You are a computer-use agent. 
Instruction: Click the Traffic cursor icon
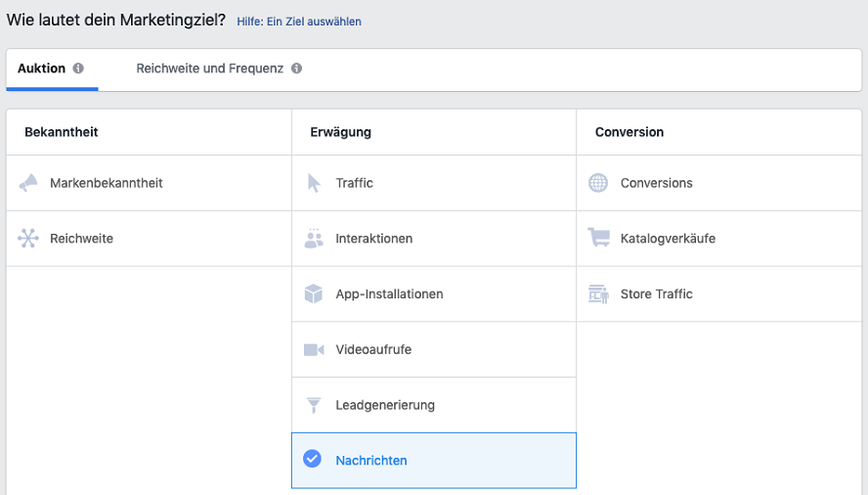[x=314, y=183]
